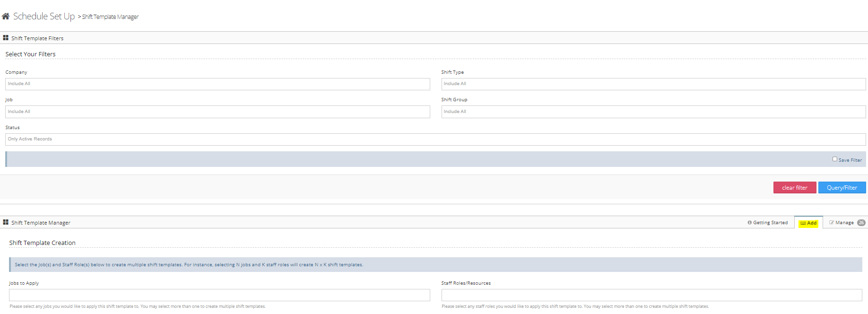Click the pencil edit icon beside Manage
The height and width of the screenshot is (314, 868).
pyautogui.click(x=831, y=223)
